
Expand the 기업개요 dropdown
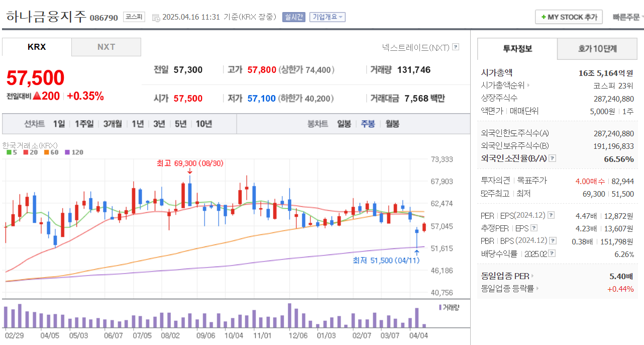click(327, 17)
